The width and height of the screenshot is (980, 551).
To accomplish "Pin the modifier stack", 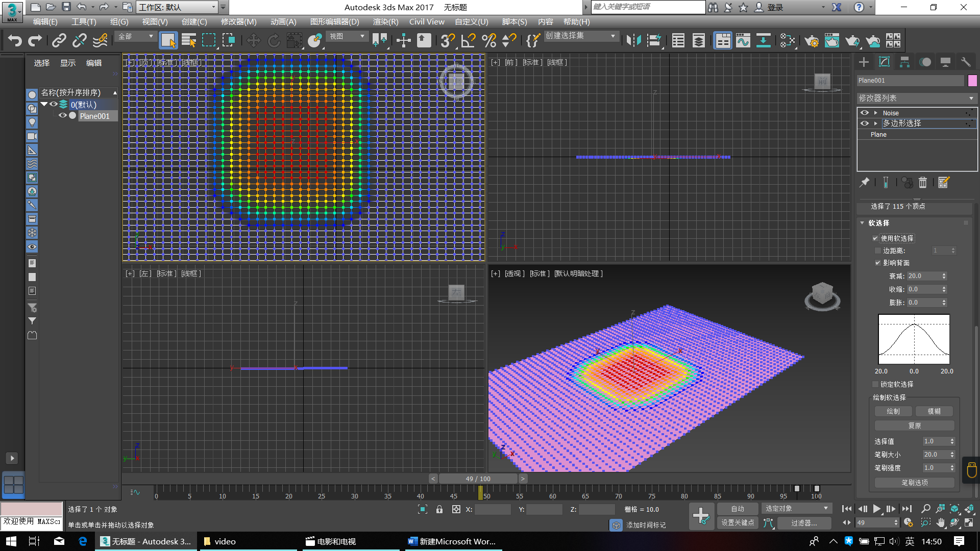I will [x=864, y=182].
